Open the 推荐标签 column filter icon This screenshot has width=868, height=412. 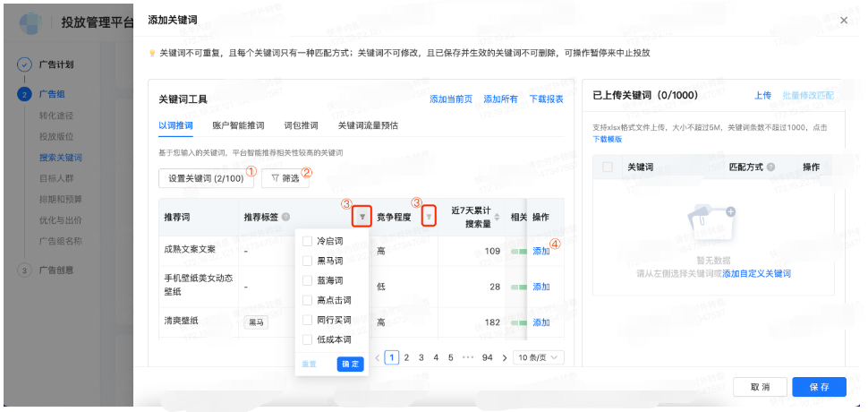click(x=362, y=217)
